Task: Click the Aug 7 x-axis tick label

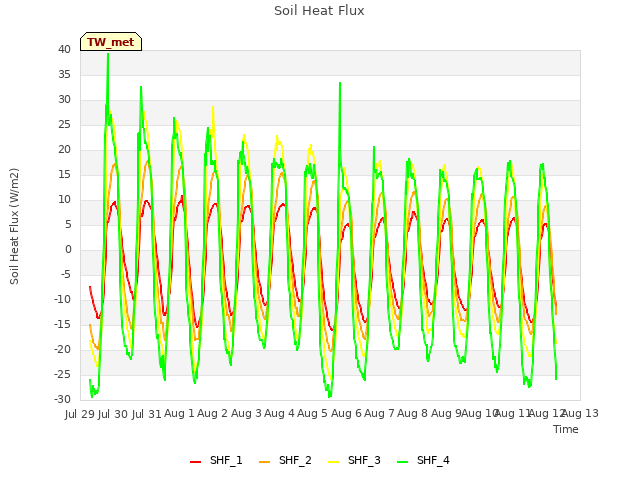Action: [379, 413]
